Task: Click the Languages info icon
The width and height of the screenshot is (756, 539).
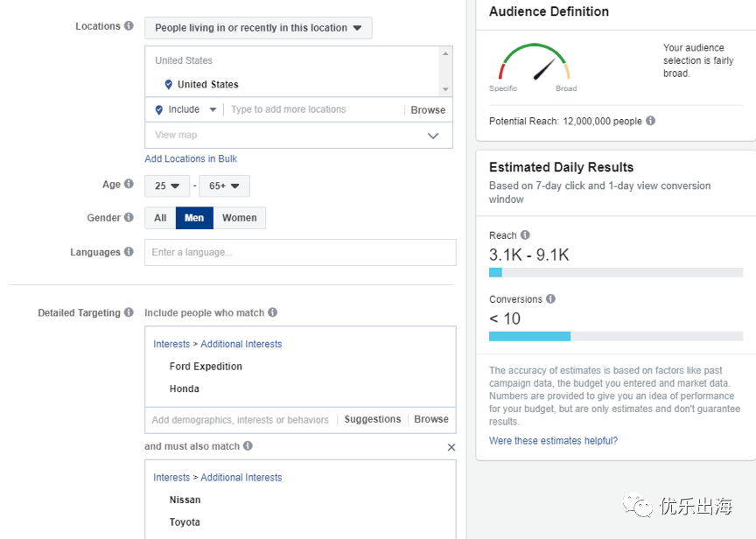Action: 129,252
